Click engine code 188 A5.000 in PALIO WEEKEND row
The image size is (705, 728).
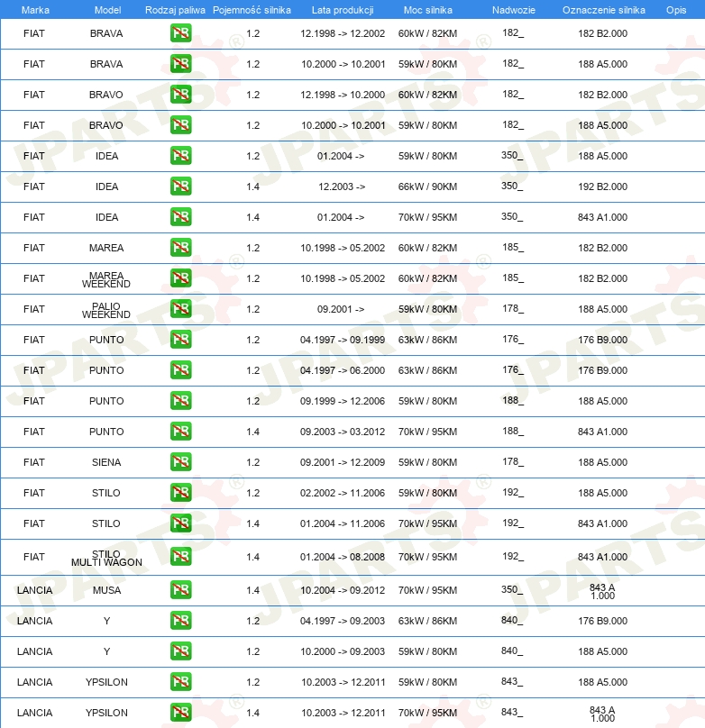tap(603, 309)
